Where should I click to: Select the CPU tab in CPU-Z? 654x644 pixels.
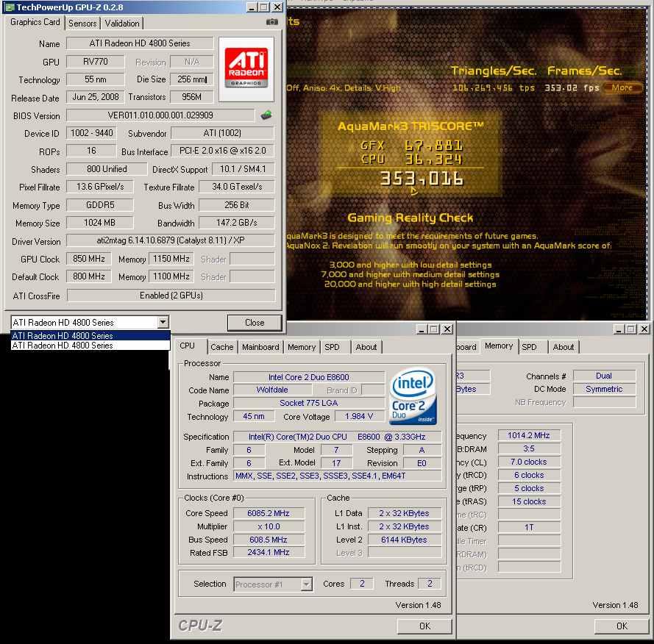[x=188, y=346]
